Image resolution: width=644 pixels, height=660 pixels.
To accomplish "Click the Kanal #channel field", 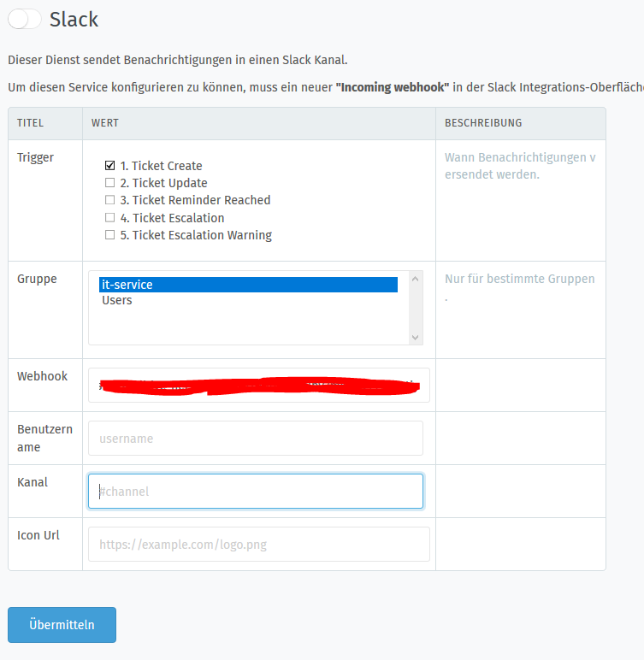I will click(256, 492).
